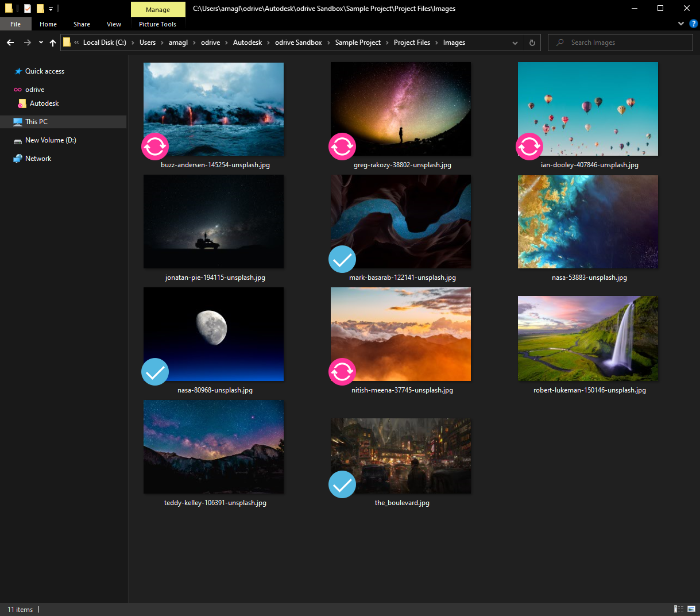The width and height of the screenshot is (700, 616).
Task: Click the pink sync badge on buzz-andersen image
Action: (x=155, y=147)
